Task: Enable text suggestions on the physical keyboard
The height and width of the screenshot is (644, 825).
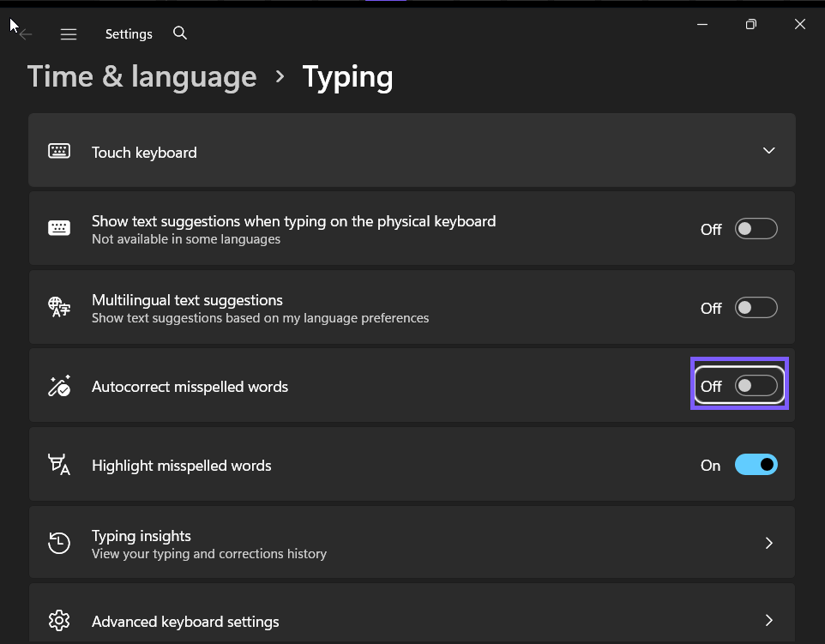Action: 756,229
